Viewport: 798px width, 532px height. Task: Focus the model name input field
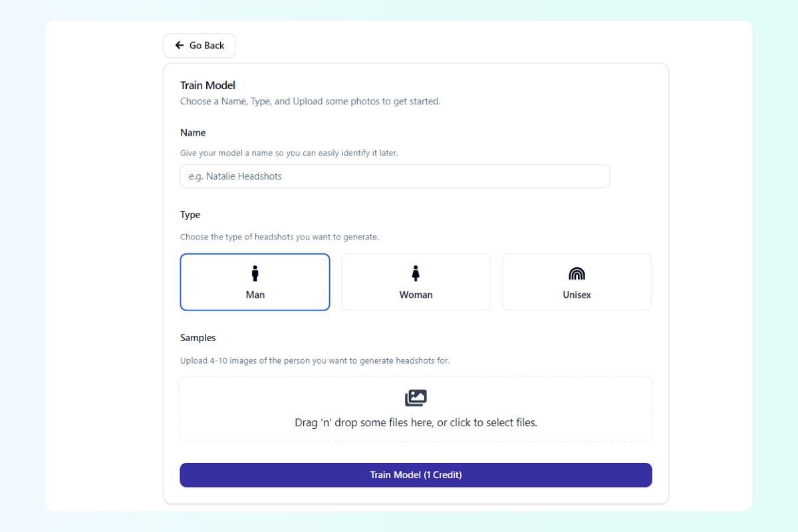point(394,176)
